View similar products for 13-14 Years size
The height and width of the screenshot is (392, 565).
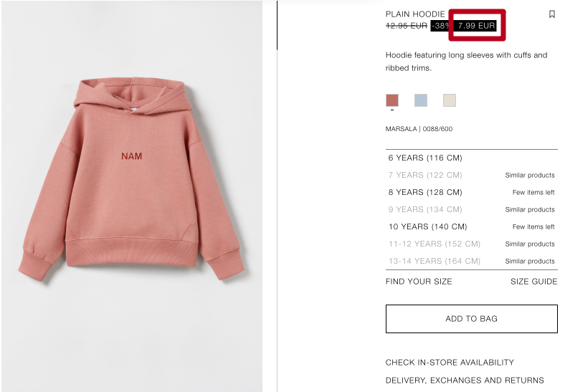[x=530, y=261]
